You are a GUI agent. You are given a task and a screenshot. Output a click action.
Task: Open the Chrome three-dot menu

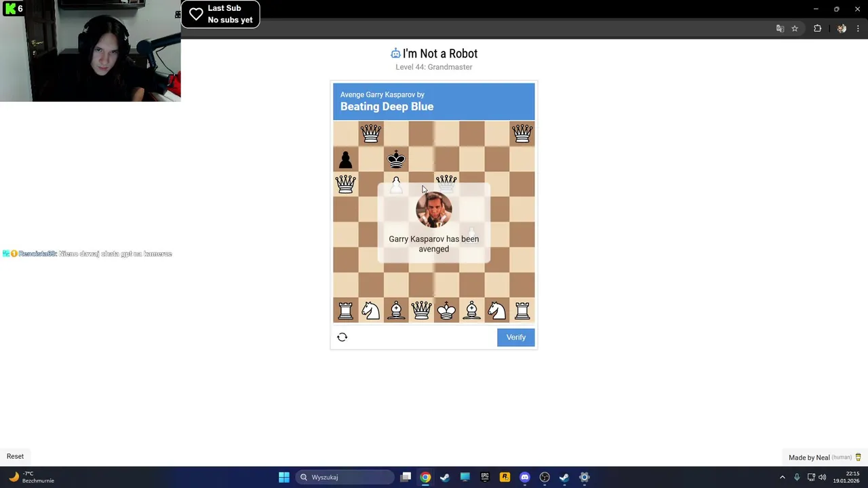click(858, 28)
